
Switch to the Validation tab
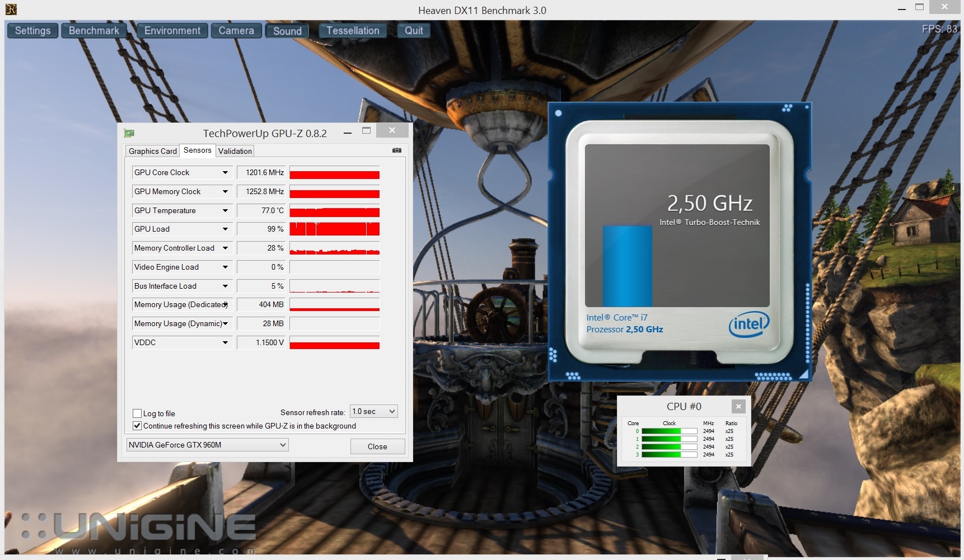point(235,151)
